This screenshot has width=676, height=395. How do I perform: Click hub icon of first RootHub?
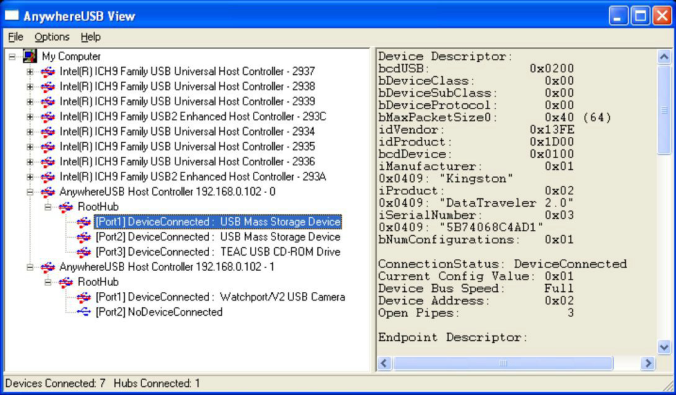tap(66, 207)
